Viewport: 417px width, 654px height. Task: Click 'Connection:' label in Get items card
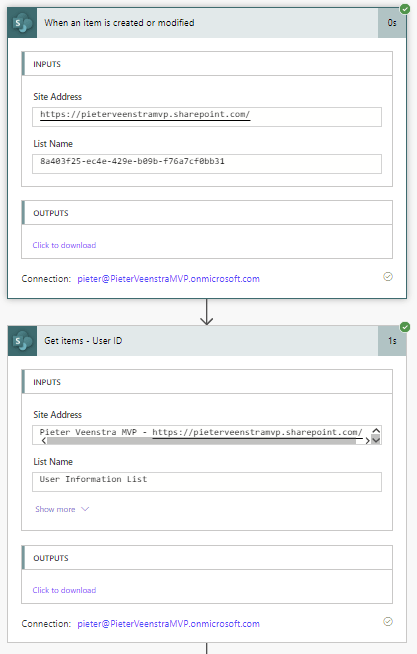46,624
